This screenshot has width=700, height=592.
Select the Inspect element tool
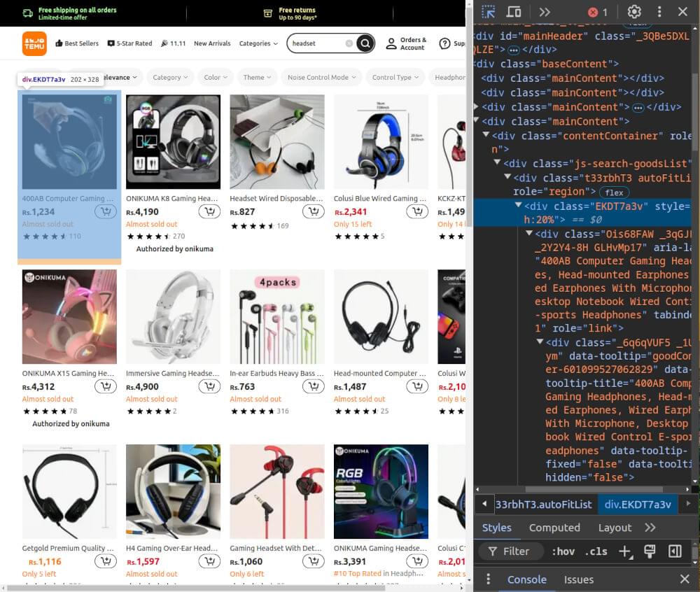coord(488,12)
